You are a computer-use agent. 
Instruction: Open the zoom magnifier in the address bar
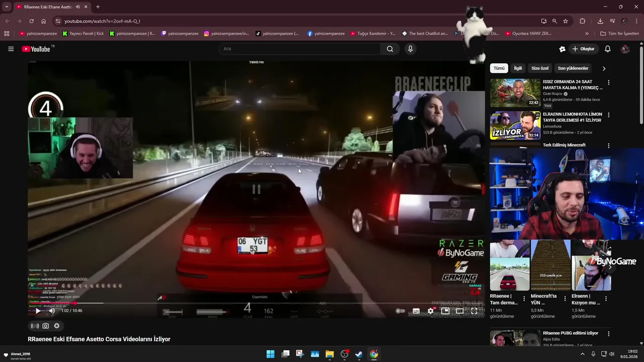point(554,21)
